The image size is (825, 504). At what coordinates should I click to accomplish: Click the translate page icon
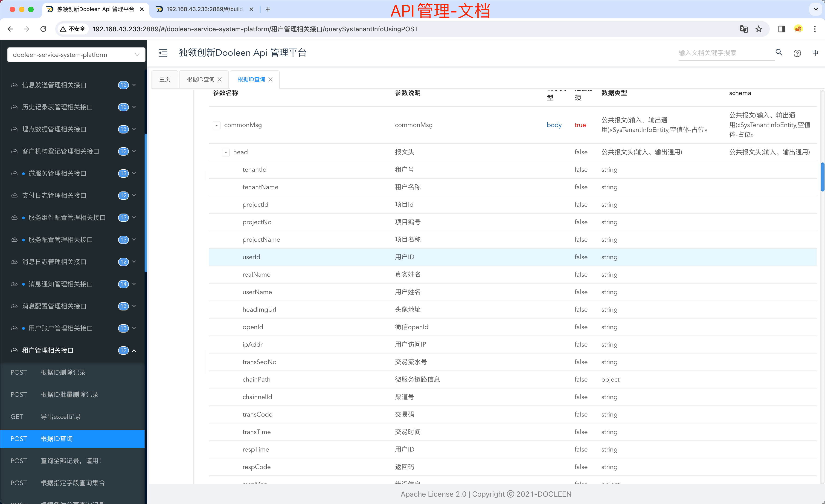click(744, 29)
